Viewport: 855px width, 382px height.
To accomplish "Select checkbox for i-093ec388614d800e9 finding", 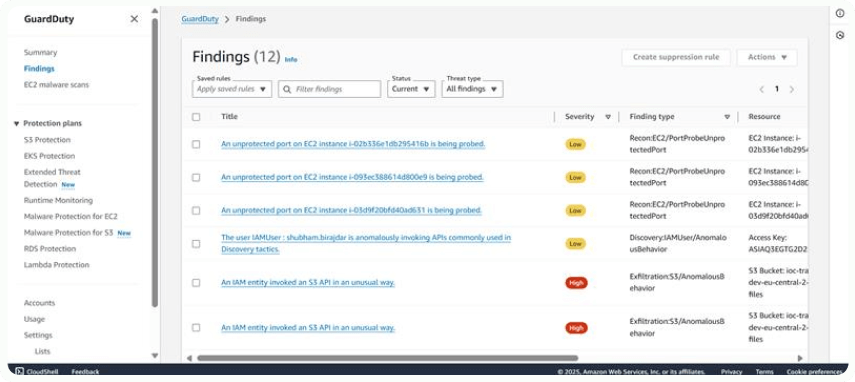I will [x=196, y=178].
